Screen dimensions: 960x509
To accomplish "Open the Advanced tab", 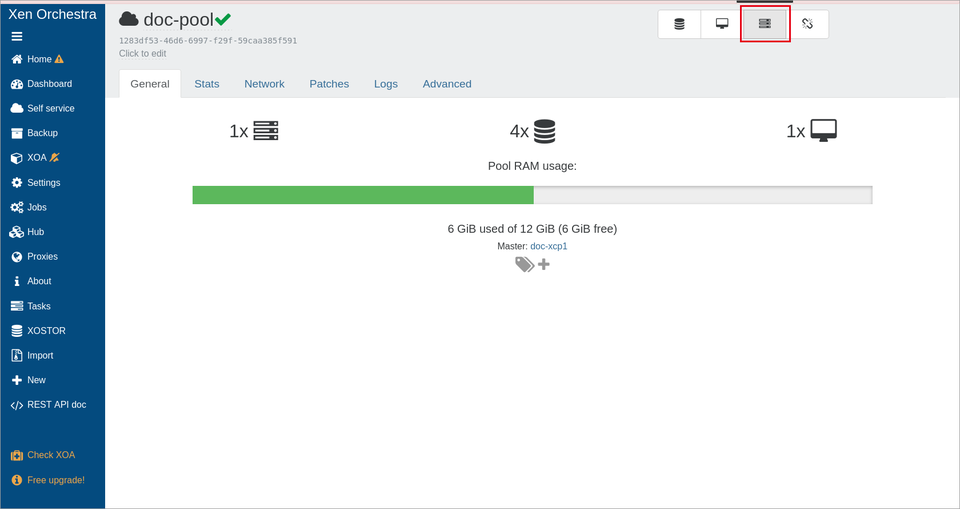I will tap(447, 84).
